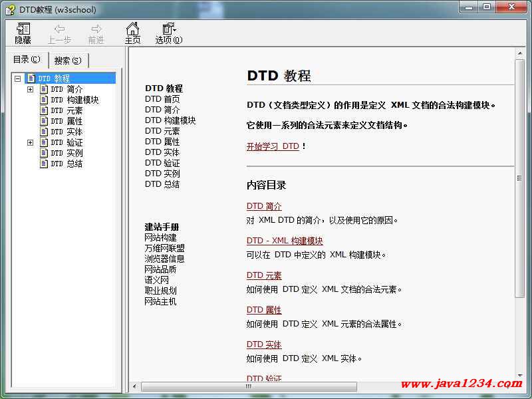Viewport: 532px width, 399px height.
Task: Click page icon beside DTD 简介 tree node
Action: coord(44,89)
